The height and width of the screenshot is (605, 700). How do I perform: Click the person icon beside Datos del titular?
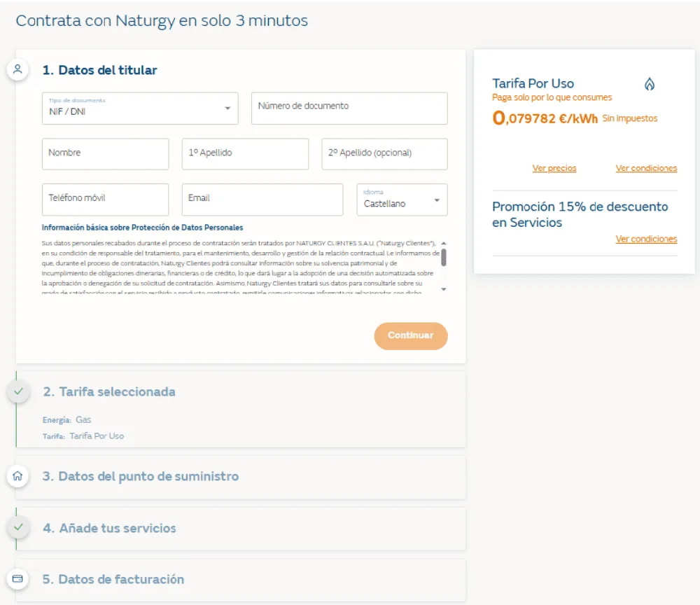tap(18, 69)
